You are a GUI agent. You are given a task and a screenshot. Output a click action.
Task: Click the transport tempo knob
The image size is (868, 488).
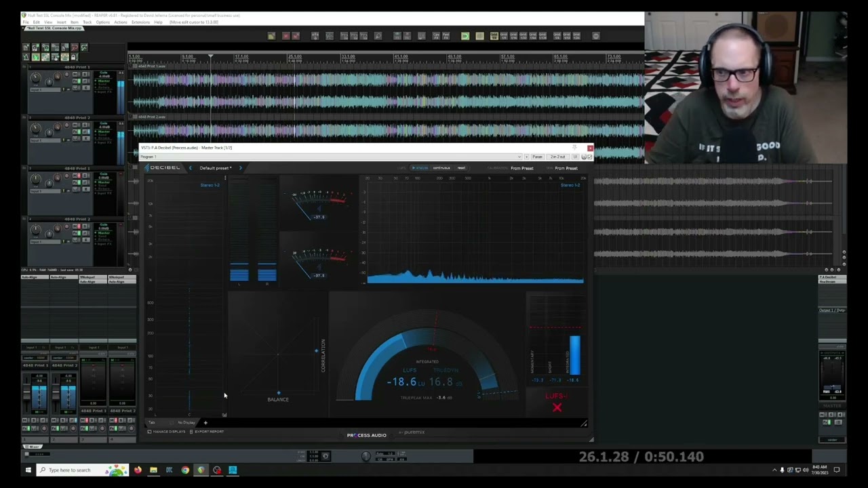pos(366,456)
